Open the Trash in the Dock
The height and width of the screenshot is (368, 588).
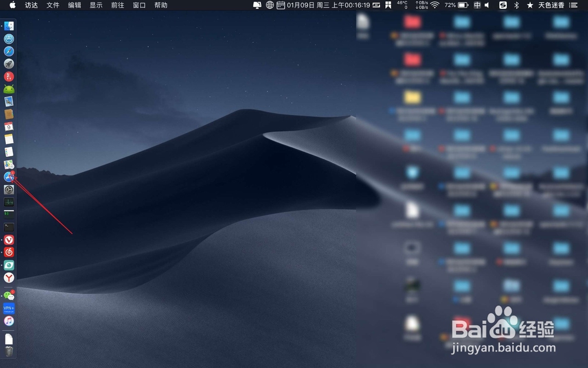coord(9,351)
